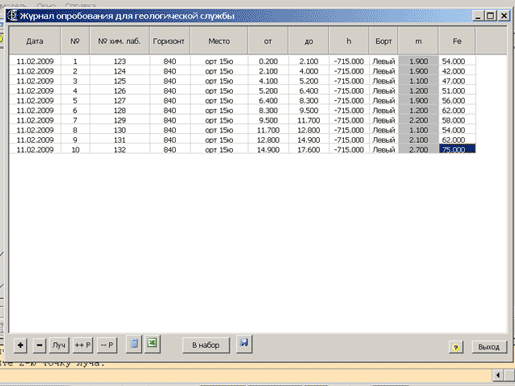Click the Луч button
Viewport: 515px width, 386px height.
pyautogui.click(x=59, y=345)
